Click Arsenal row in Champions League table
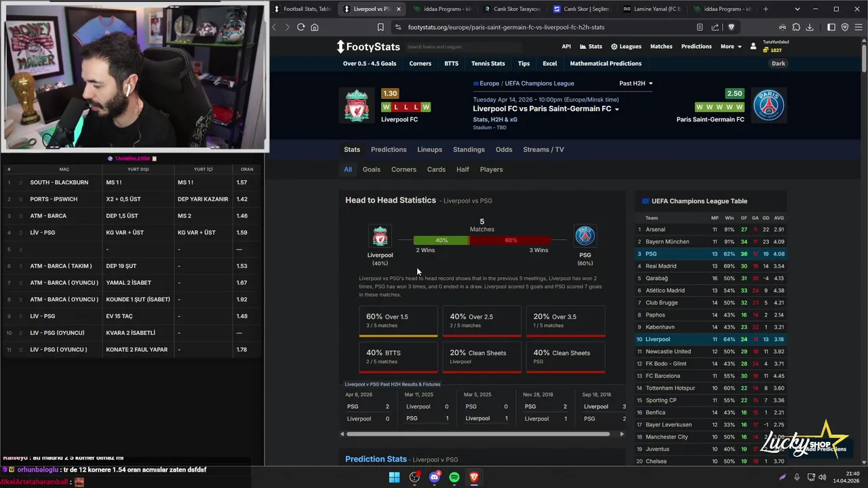The width and height of the screenshot is (868, 488). coord(711,230)
